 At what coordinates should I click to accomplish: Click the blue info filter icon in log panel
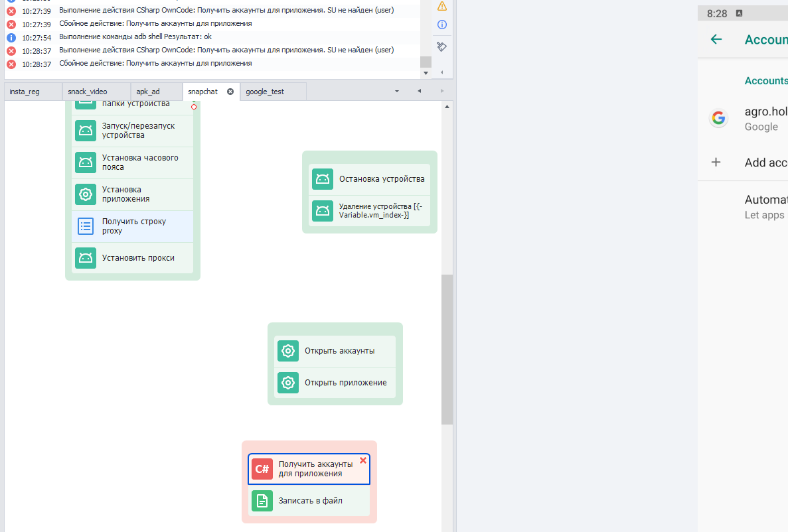click(x=442, y=25)
